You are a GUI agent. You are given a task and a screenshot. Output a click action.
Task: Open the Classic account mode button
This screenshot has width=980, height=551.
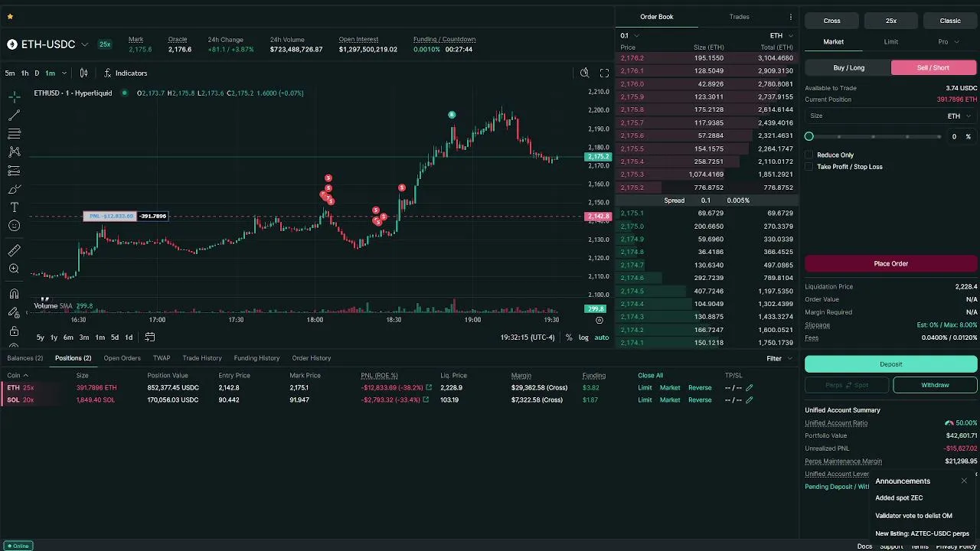pyautogui.click(x=950, y=21)
